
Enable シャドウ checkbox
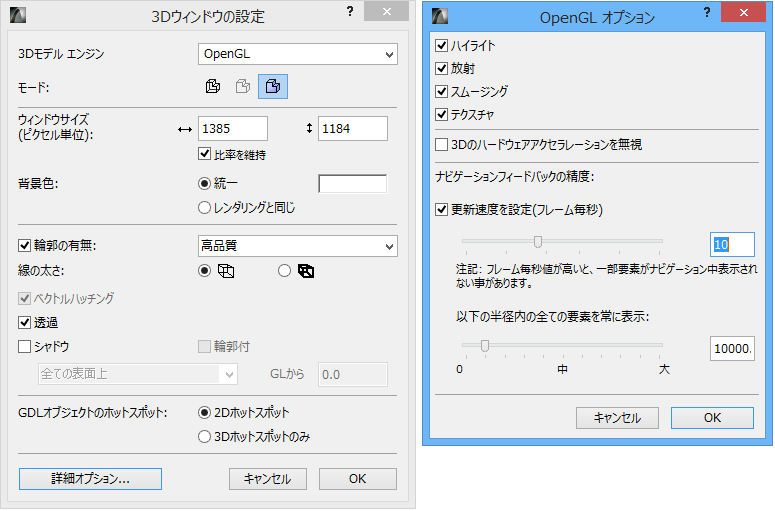click(x=24, y=346)
